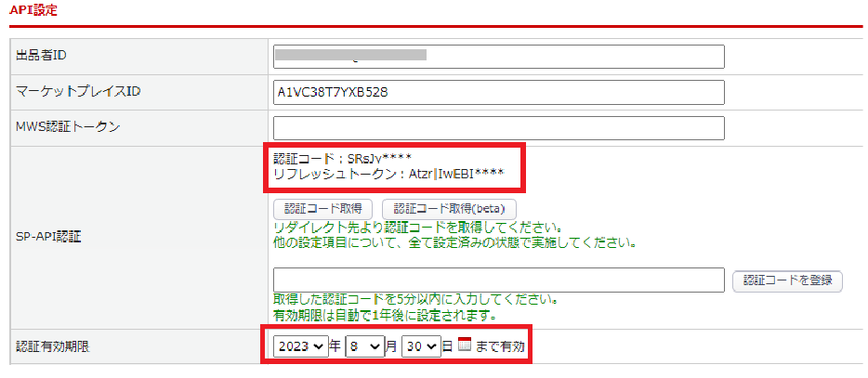Viewport: 868px width, 378px height.
Task: Focus the マーケットプレイスID input field
Action: click(499, 93)
